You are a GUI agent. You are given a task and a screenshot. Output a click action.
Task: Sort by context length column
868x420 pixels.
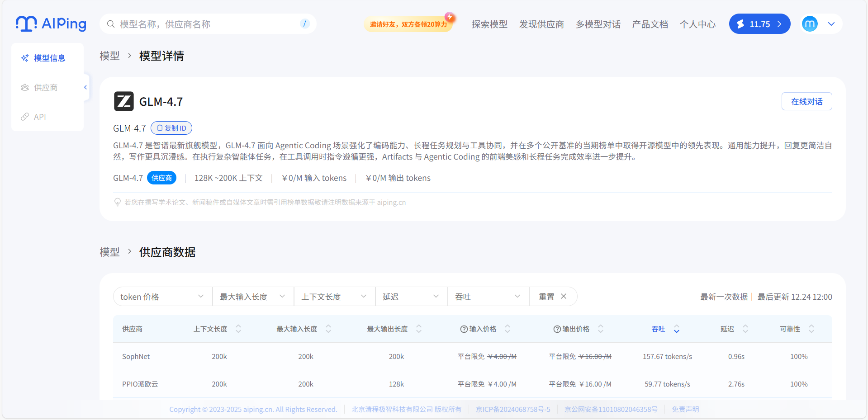[x=238, y=329]
